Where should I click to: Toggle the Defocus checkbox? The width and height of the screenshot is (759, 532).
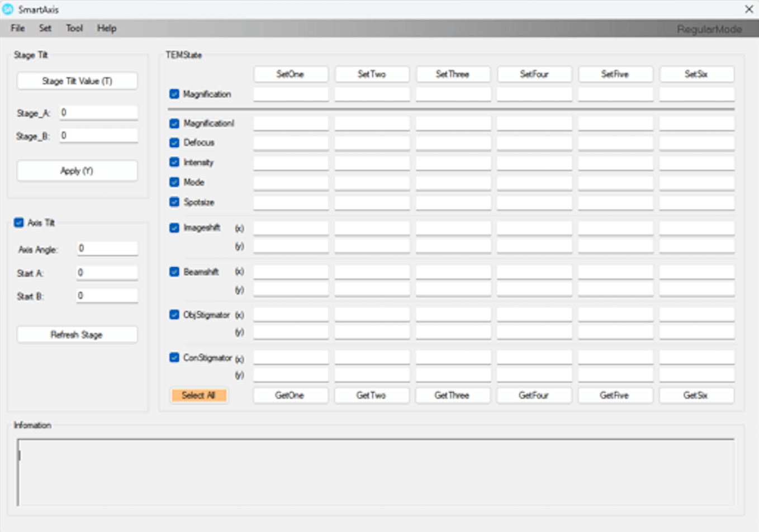174,142
